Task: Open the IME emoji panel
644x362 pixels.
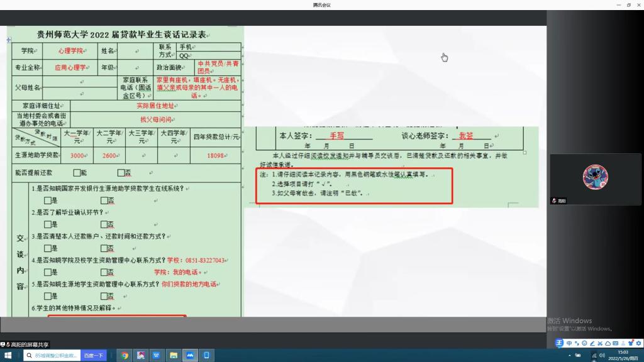Action: click(584, 343)
